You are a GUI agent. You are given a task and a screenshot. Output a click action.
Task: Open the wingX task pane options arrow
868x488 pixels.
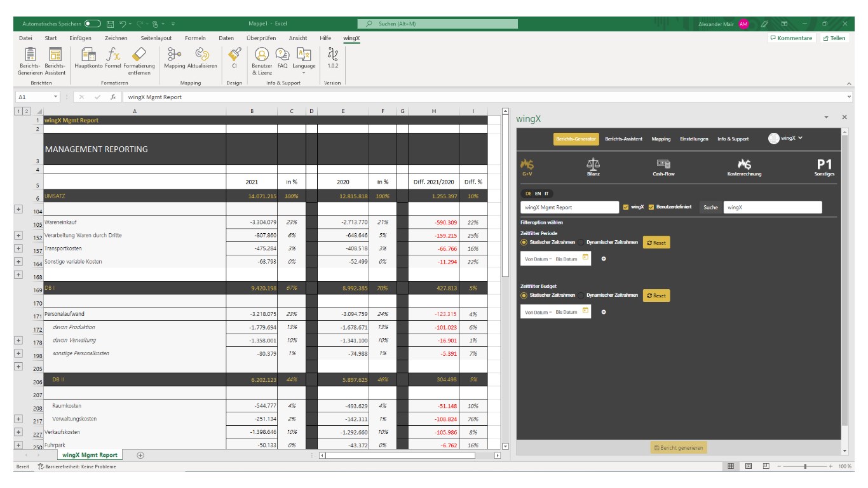click(827, 118)
